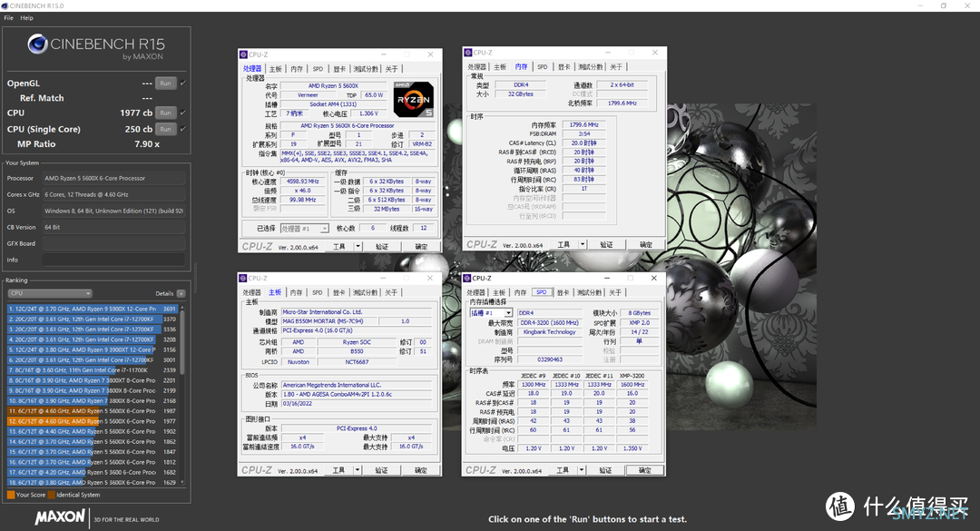
Task: Click the 1799.6 MHz memory frequency value
Action: 583,125
